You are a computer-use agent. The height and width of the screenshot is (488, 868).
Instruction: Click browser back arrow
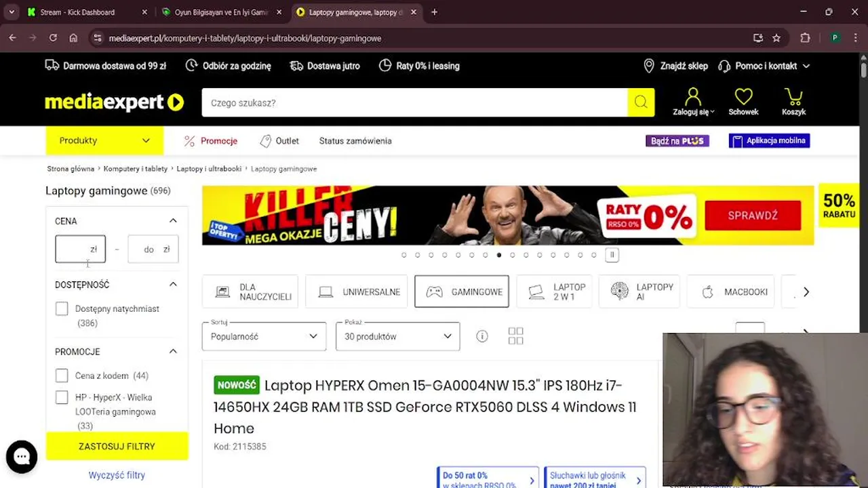(x=12, y=38)
